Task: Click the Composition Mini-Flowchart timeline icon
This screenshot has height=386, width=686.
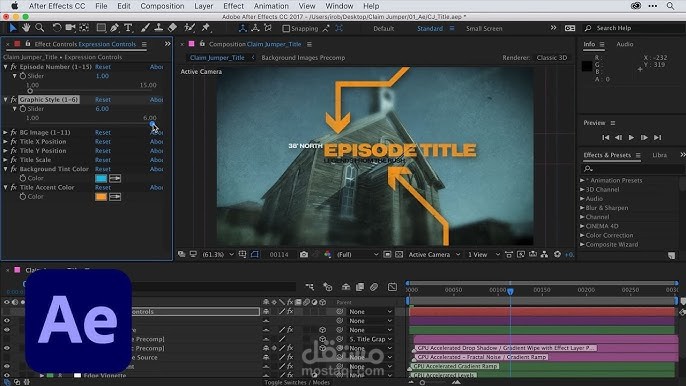Action: [x=310, y=287]
